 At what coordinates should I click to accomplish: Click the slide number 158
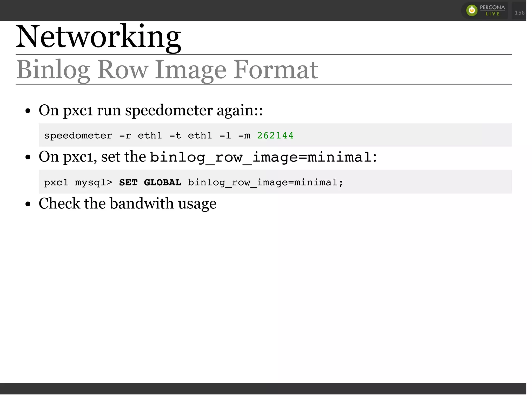click(x=520, y=13)
